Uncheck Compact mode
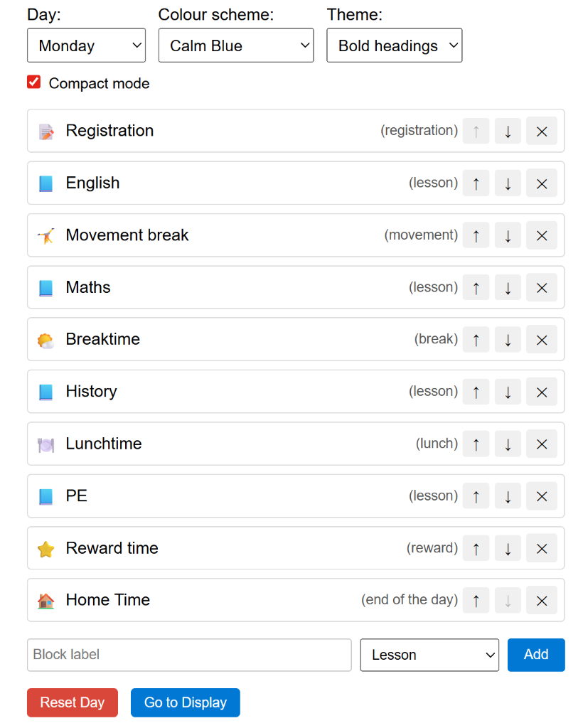 (33, 82)
